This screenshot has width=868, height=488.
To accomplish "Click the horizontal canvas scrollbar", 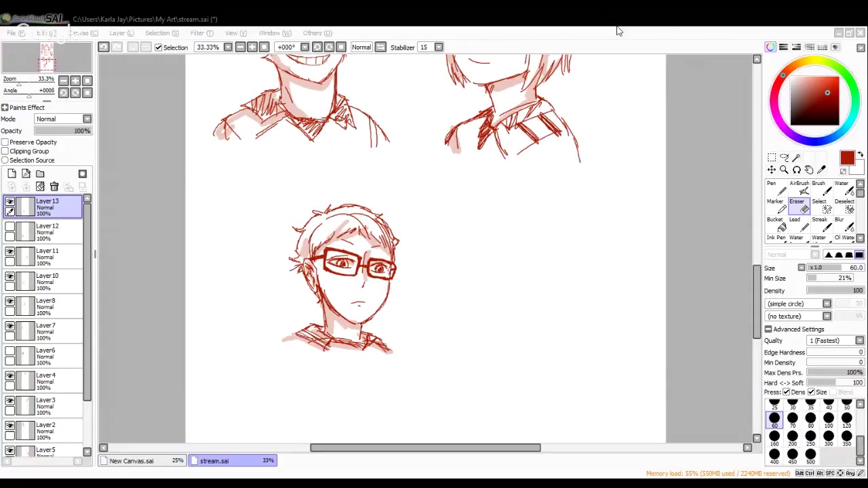I will pyautogui.click(x=425, y=448).
